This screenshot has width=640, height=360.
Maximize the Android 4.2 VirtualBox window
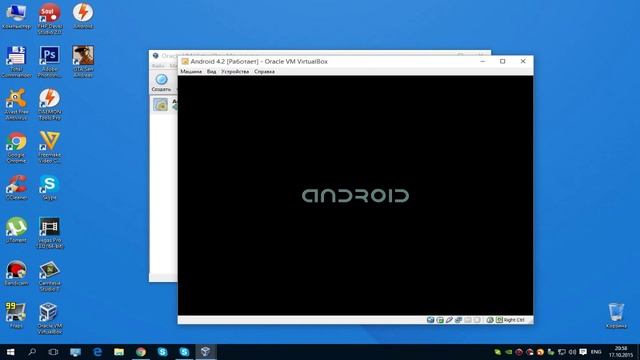502,61
